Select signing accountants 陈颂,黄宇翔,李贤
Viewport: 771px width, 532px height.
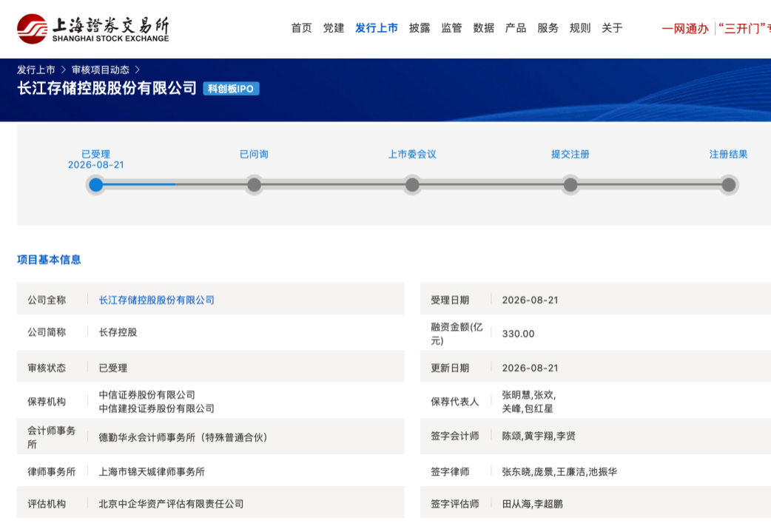539,436
